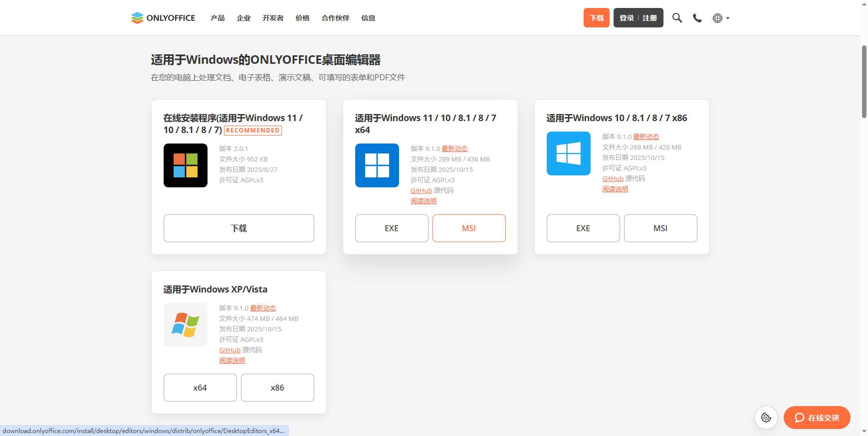868x436 pixels.
Task: Click the ONLYOFFICE logo
Action: 163,18
